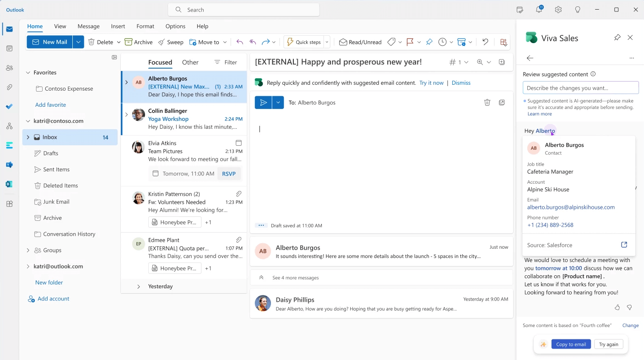644x360 pixels.
Task: Expand See 4 more messages
Action: click(x=295, y=278)
